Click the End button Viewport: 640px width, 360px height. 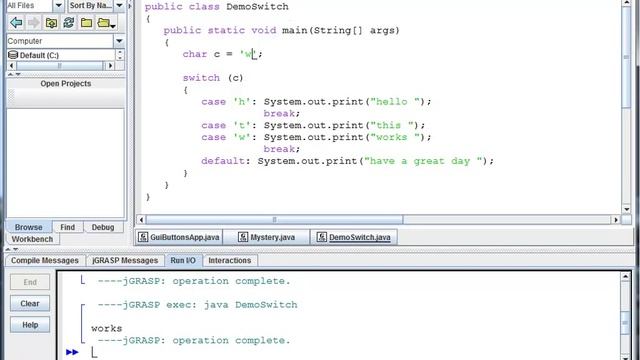pyautogui.click(x=30, y=282)
